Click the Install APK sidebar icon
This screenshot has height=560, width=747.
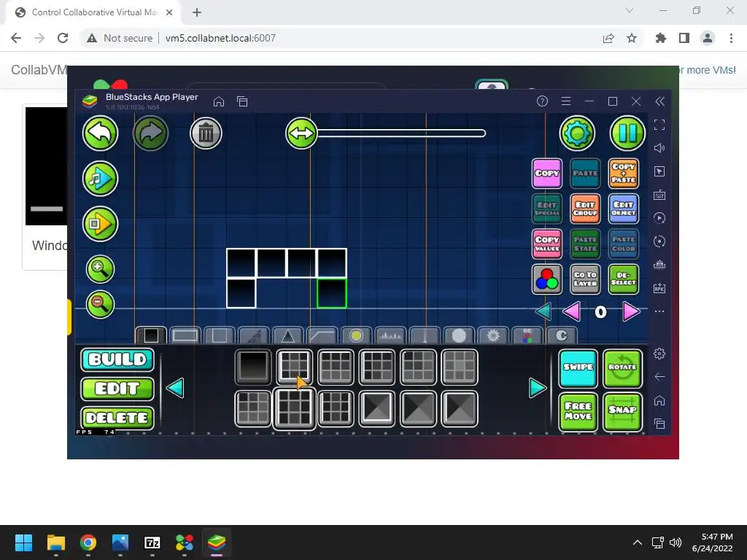tap(659, 288)
